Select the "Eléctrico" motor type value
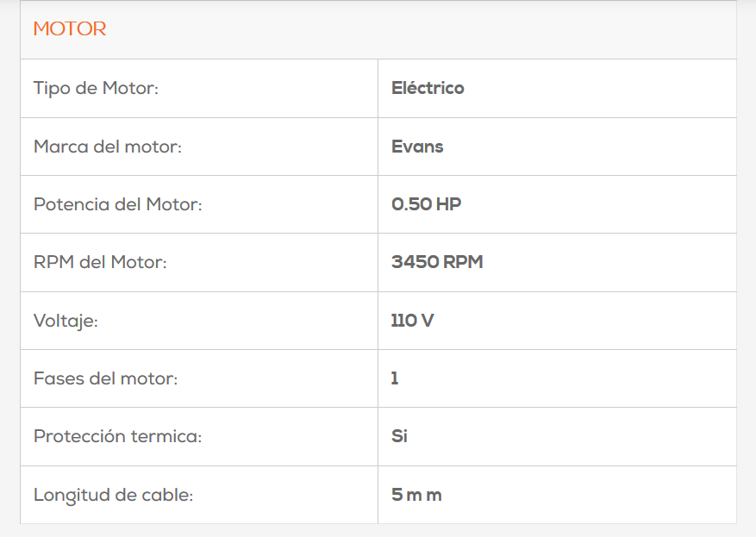The image size is (756, 537). pyautogui.click(x=428, y=88)
